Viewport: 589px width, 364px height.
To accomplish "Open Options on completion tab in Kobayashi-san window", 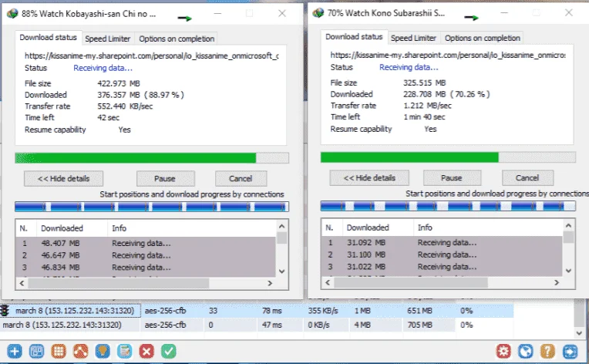I will pyautogui.click(x=177, y=39).
